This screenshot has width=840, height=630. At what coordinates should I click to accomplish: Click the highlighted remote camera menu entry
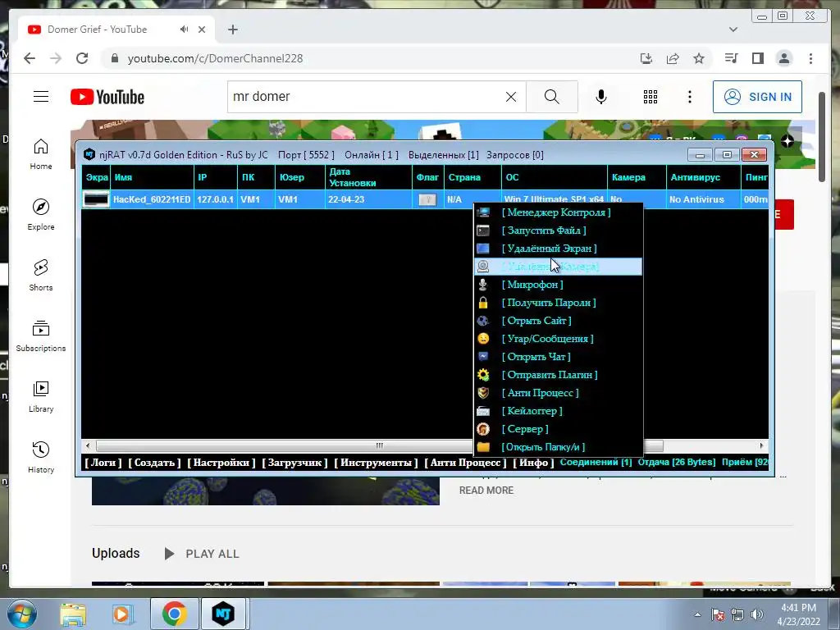point(558,267)
